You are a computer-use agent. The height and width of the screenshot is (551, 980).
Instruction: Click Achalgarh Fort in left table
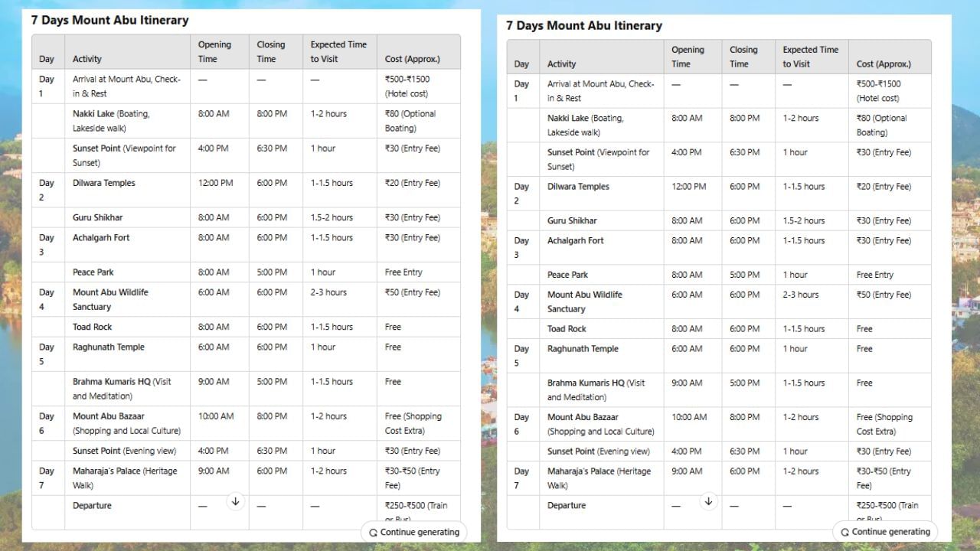coord(101,237)
